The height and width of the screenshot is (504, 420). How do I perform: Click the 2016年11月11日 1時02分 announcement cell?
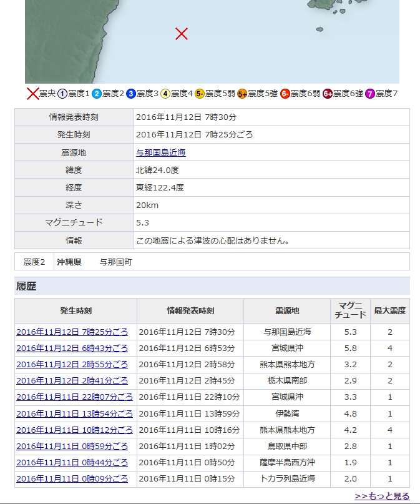190,446
